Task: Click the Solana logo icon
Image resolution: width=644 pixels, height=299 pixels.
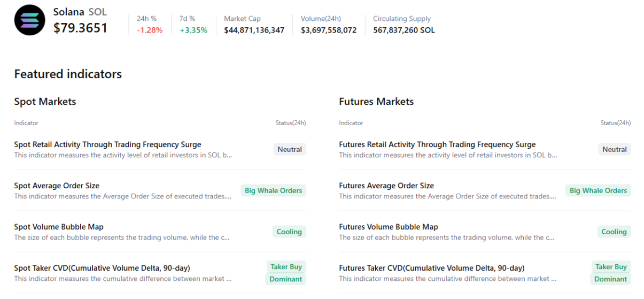Action: point(30,20)
